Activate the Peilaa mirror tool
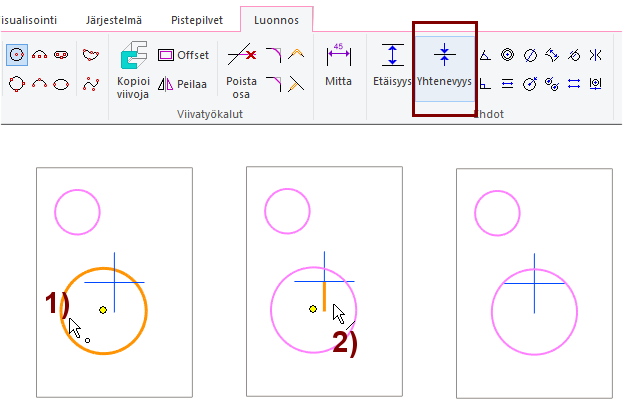 182,84
